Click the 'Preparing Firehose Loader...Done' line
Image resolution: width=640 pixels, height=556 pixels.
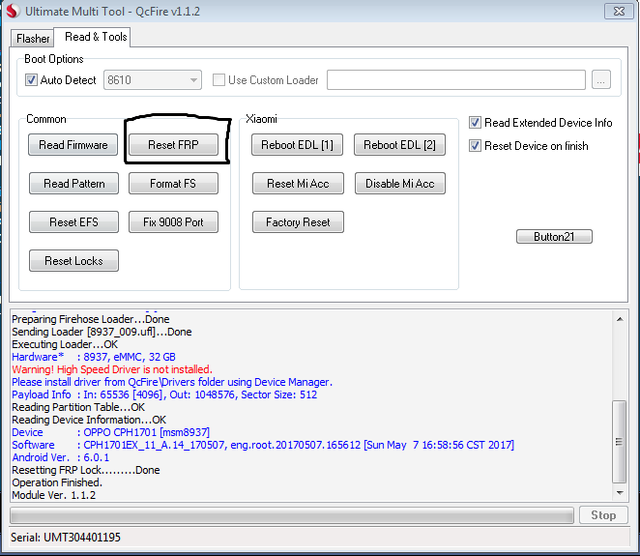pos(91,319)
